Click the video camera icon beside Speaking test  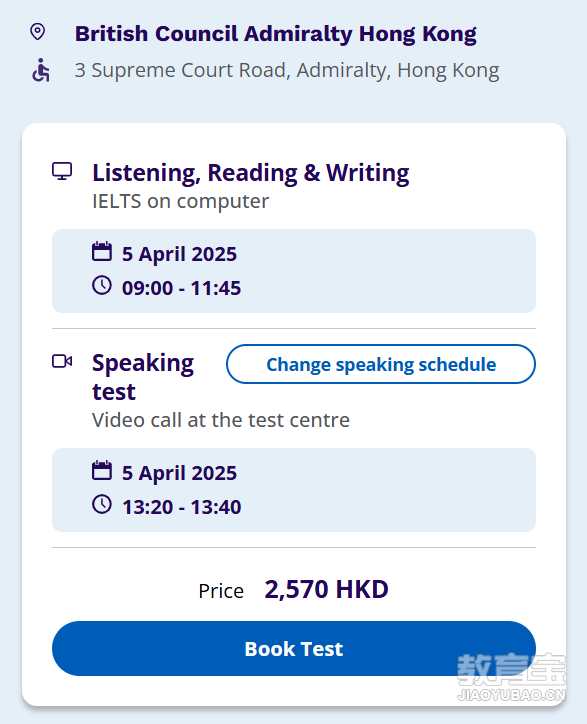(62, 361)
